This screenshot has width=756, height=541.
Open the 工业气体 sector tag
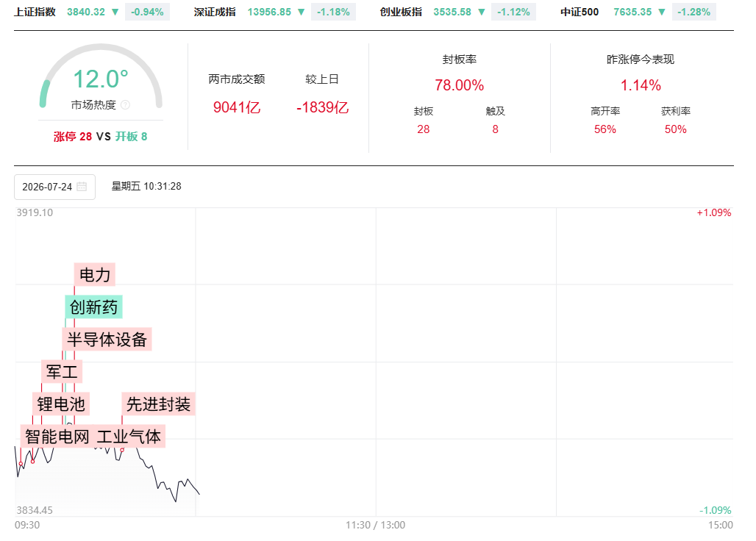(129, 437)
